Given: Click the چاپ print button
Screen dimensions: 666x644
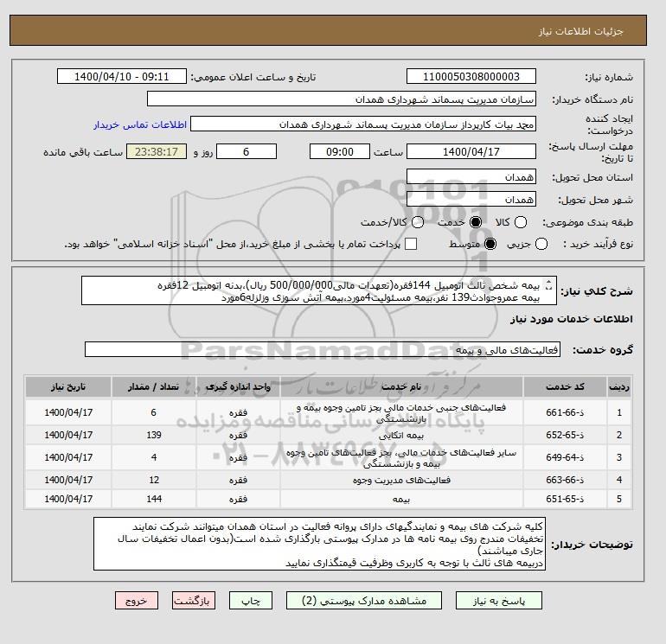Looking at the screenshot, I should (x=251, y=601).
